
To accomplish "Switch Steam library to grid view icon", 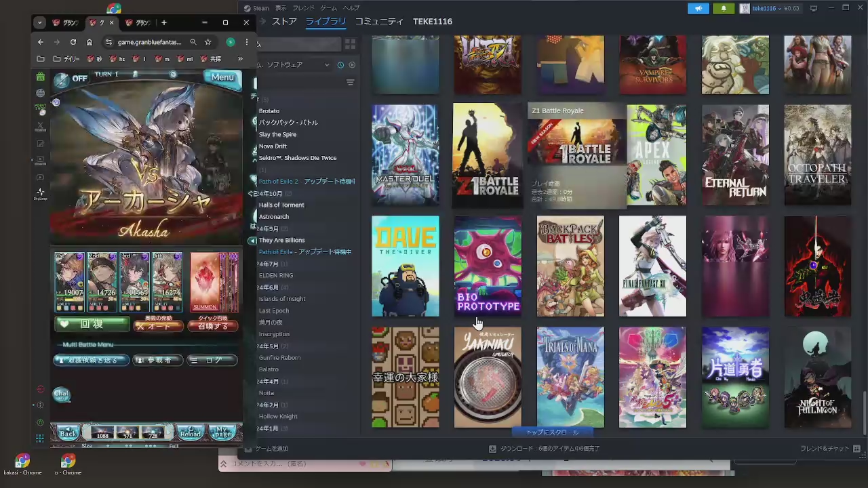I will point(350,44).
